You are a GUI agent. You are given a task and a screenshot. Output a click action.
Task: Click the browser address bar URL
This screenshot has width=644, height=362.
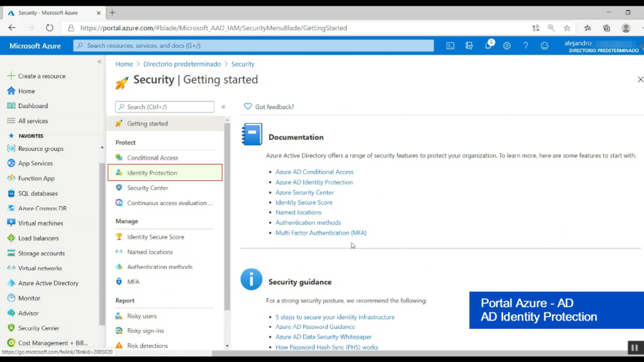[214, 28]
